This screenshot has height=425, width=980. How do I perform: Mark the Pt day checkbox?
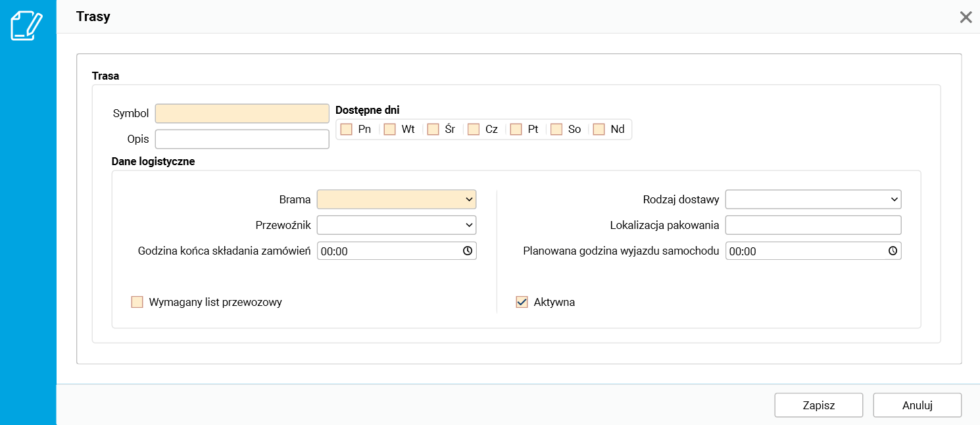pyautogui.click(x=516, y=130)
